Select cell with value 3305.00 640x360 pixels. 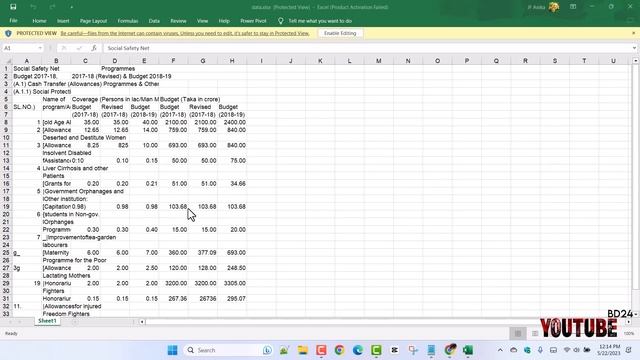[232, 283]
